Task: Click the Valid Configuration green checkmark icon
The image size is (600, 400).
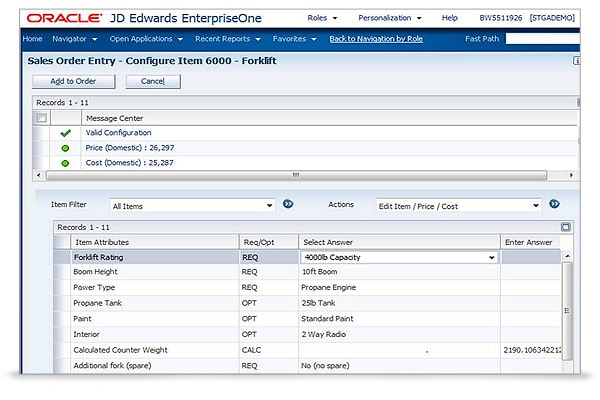Action: 65,133
